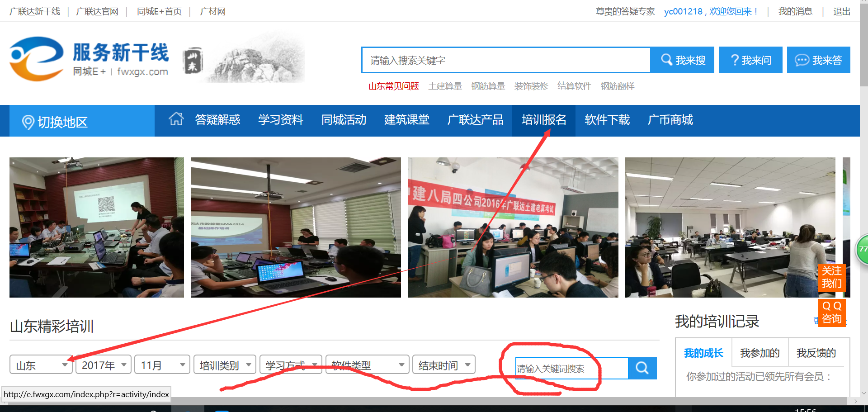Switch to 我反馈的 tab

[816, 353]
